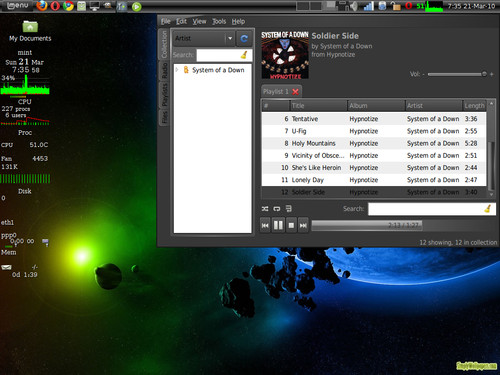Viewport: 500px width, 375px height.
Task: Select the track Lonely Day
Action: [x=374, y=180]
